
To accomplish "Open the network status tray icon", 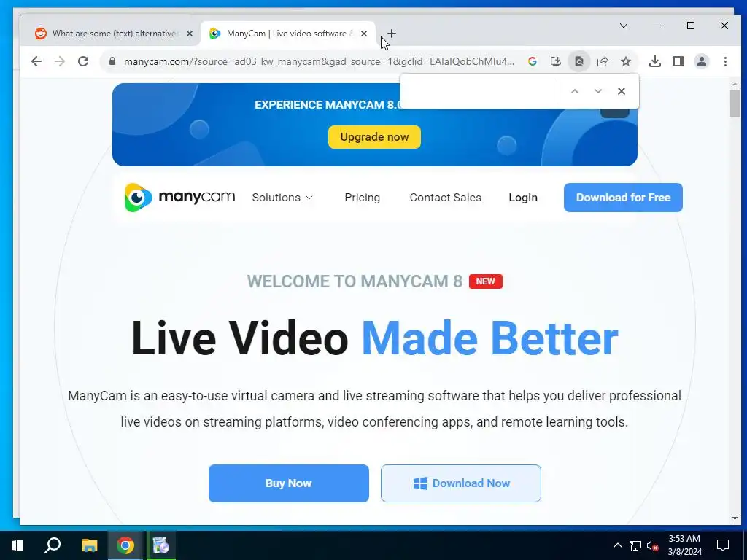I will point(635,545).
